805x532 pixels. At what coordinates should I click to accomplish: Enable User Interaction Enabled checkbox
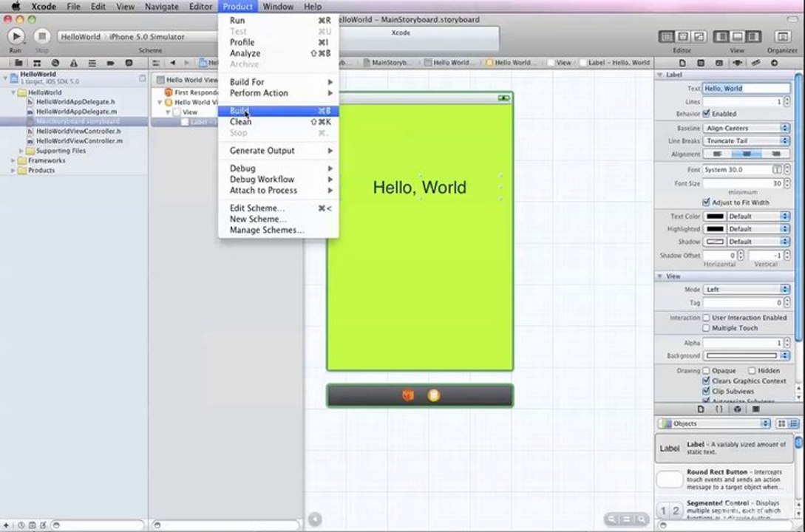pos(706,318)
